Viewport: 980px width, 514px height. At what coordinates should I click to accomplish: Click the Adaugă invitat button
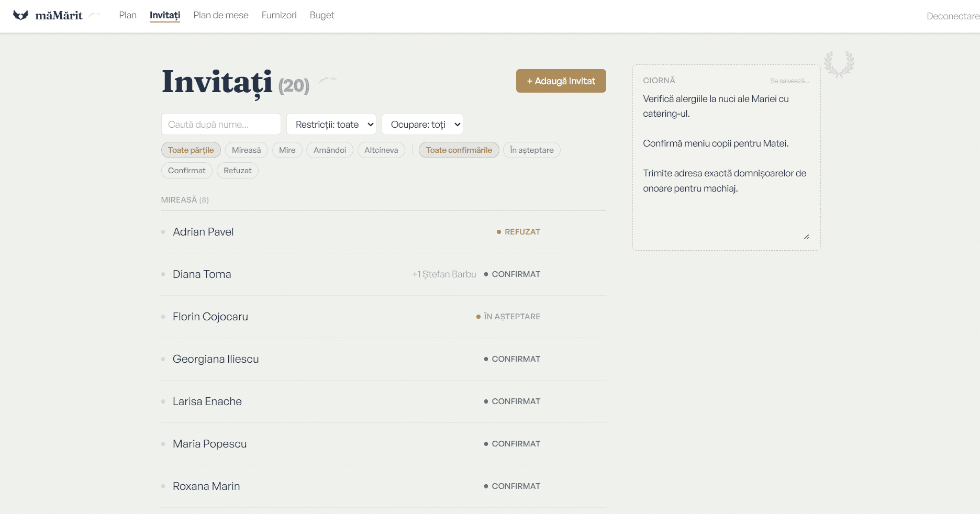tap(561, 81)
